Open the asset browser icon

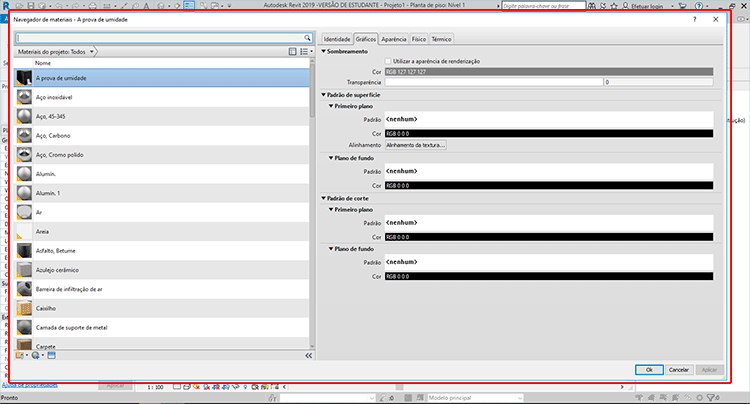(x=51, y=355)
